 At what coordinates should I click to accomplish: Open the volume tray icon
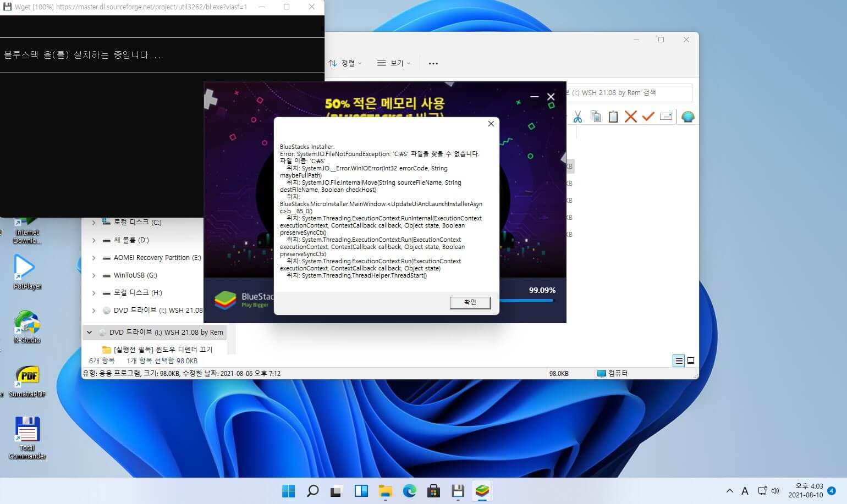776,491
